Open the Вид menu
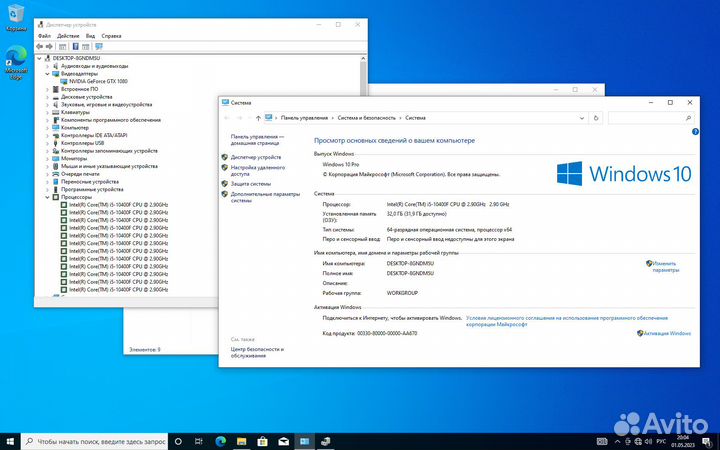Screen dimensions: 720x450 [90, 36]
